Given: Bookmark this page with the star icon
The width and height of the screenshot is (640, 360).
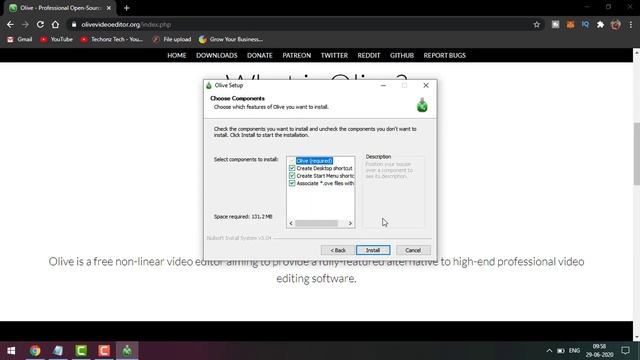Looking at the screenshot, I should pyautogui.click(x=536, y=24).
